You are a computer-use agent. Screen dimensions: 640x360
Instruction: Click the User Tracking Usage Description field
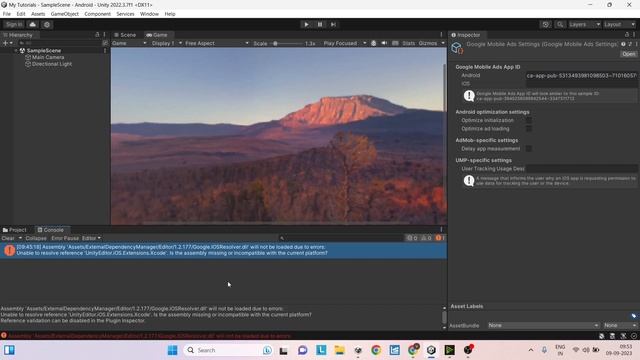[581, 169]
